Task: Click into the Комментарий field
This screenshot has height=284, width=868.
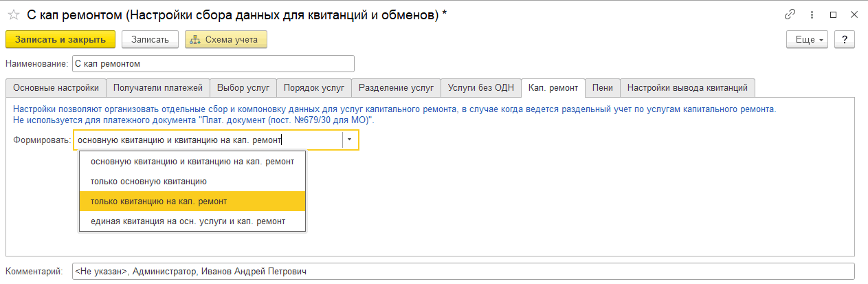Action: 463,272
